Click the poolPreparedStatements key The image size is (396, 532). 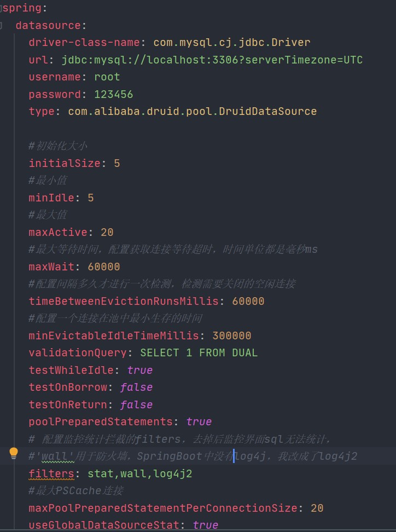(101, 422)
